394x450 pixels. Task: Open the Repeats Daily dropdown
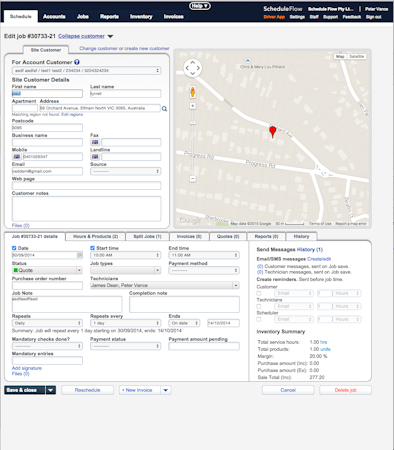coord(47,323)
